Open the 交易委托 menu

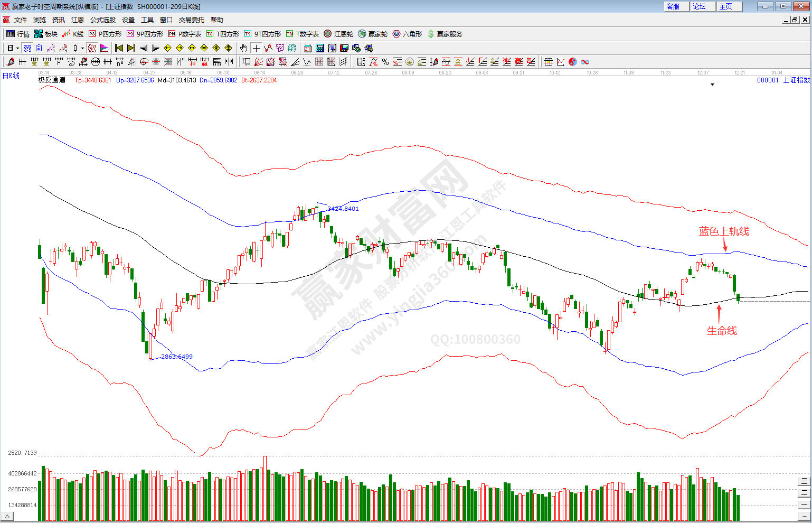pyautogui.click(x=191, y=20)
